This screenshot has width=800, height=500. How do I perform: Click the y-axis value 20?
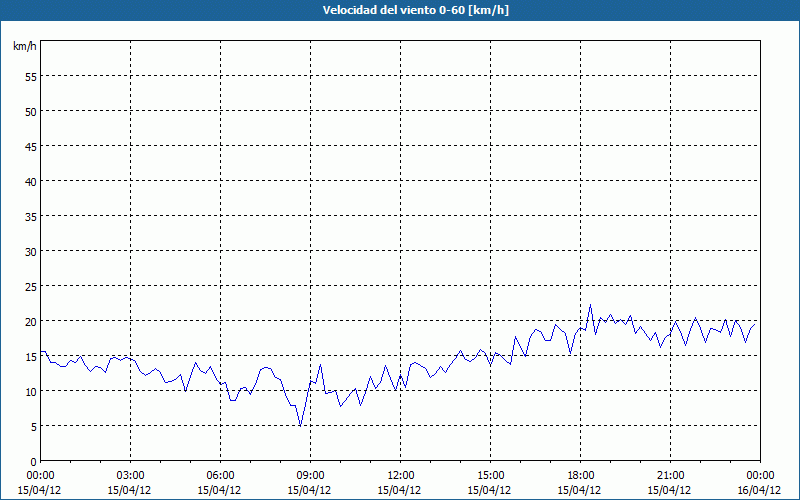coord(31,322)
